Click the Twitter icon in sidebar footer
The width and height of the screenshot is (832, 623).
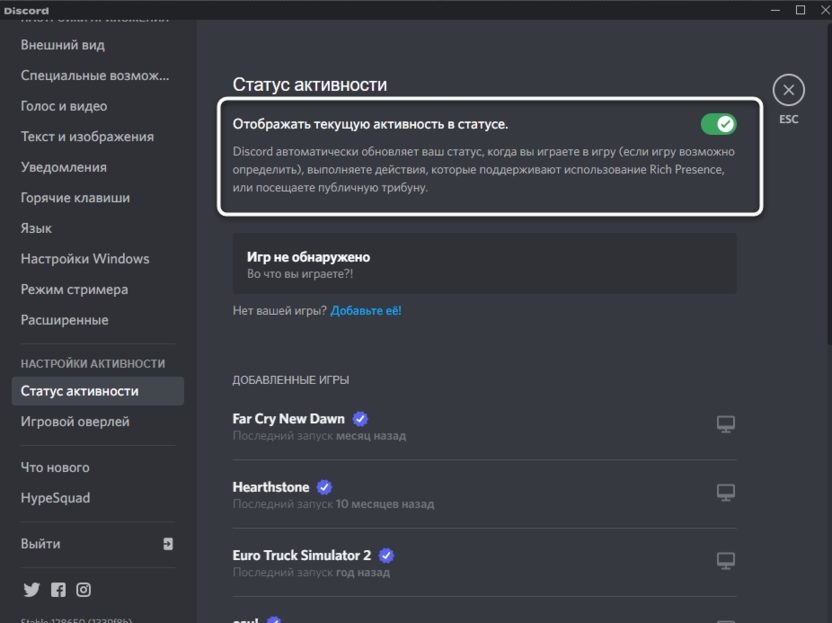point(31,590)
